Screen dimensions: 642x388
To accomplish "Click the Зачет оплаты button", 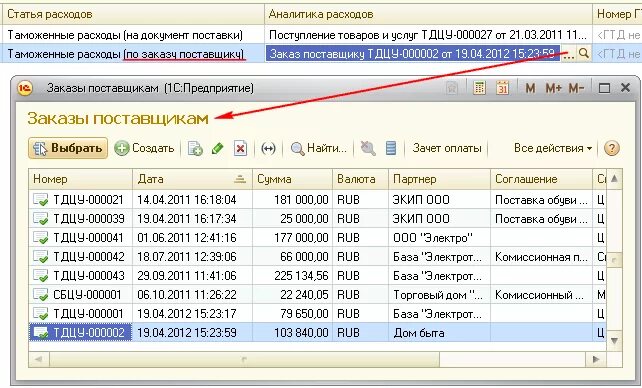I will point(447,148).
